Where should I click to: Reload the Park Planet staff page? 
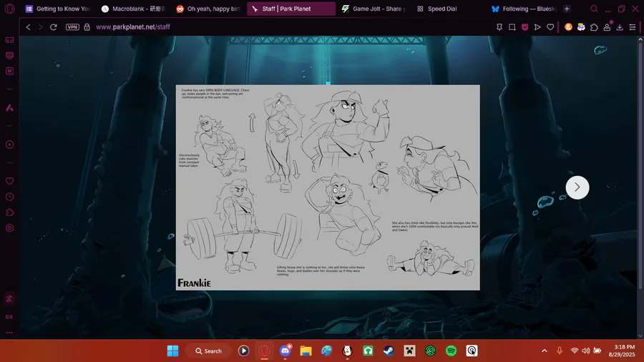(54, 27)
